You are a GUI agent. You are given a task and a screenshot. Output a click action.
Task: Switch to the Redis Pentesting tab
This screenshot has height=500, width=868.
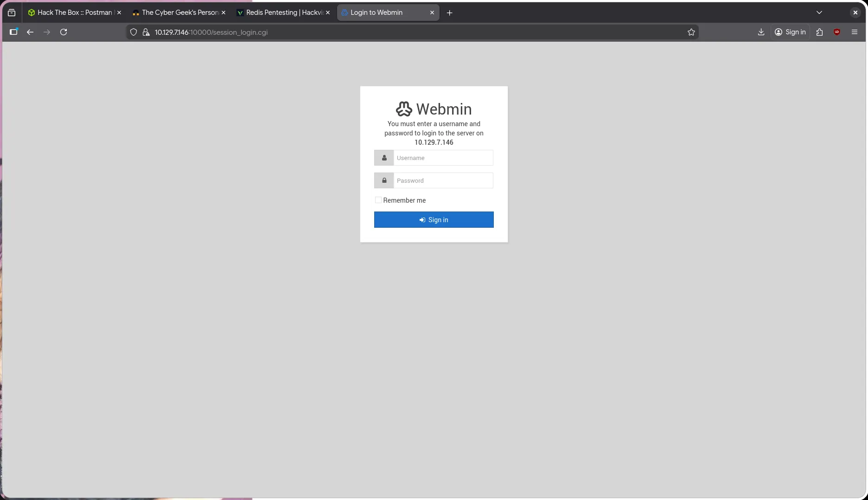click(281, 13)
